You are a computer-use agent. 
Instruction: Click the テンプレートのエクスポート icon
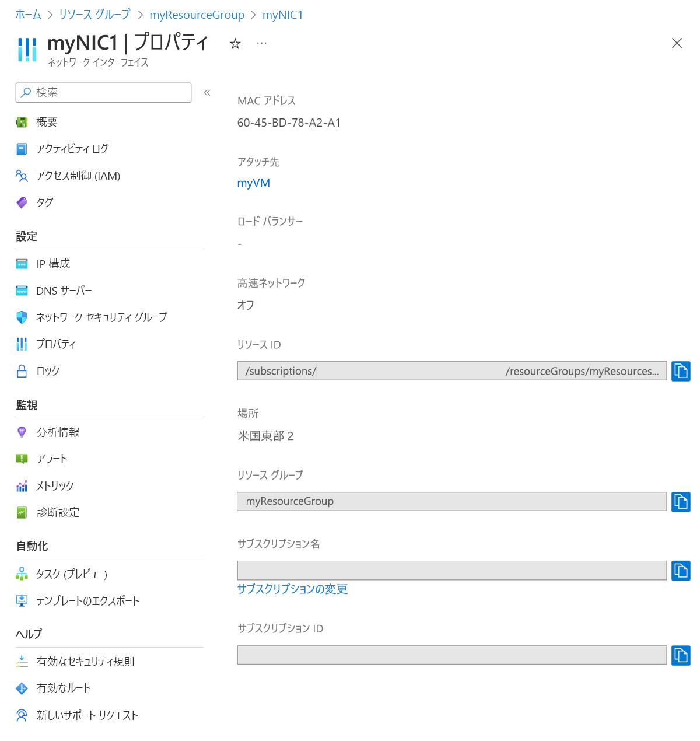(x=22, y=601)
